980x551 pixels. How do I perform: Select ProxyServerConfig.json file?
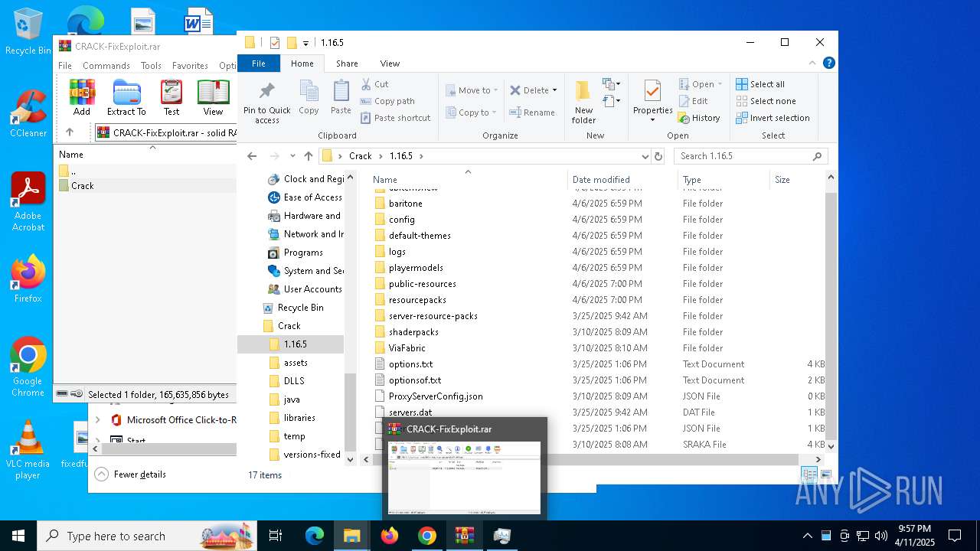(x=436, y=396)
